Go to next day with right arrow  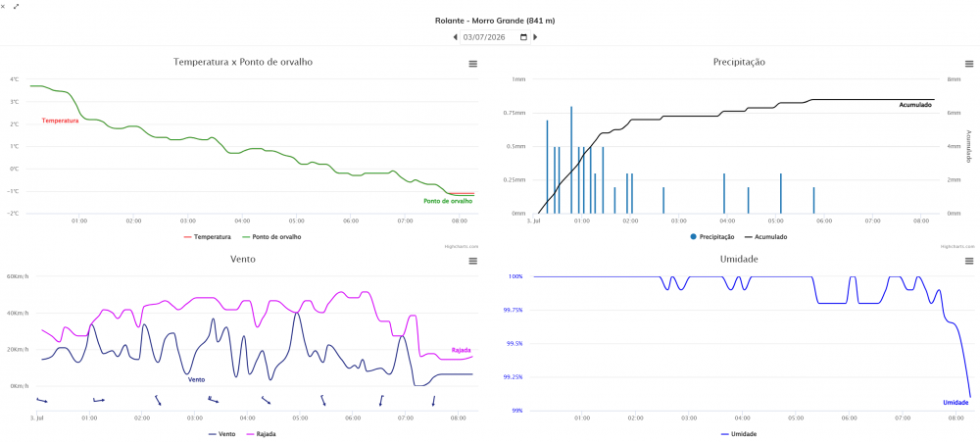535,37
